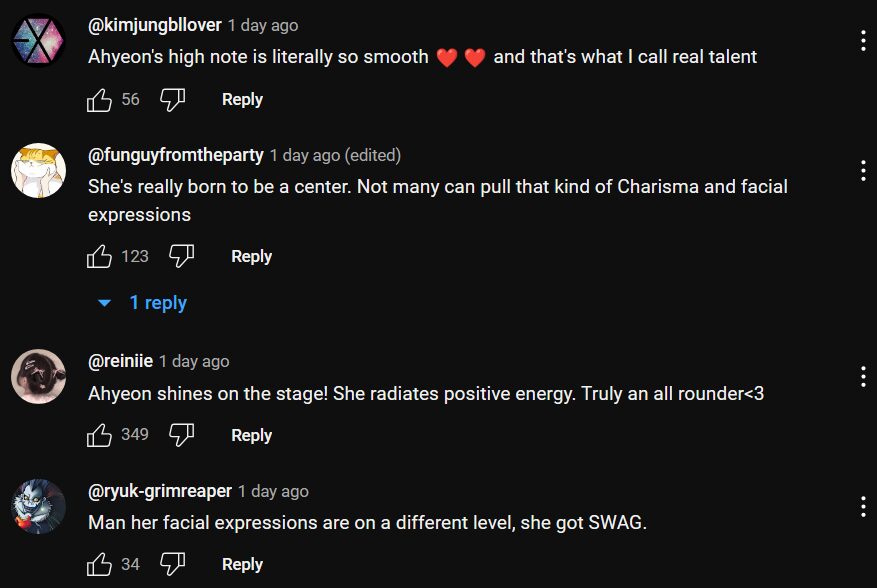The width and height of the screenshot is (877, 588).
Task: Open @ryuk-grimreaper's channel via username
Action: tap(160, 491)
